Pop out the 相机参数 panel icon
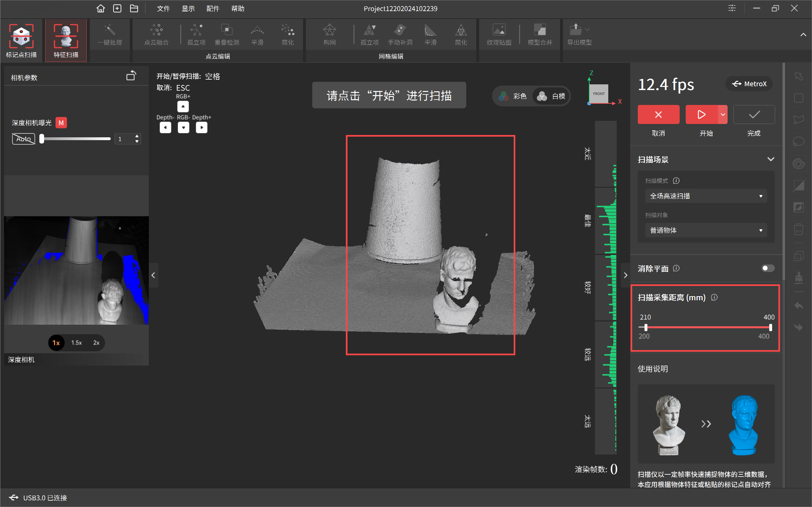The width and height of the screenshot is (812, 507). tap(131, 76)
